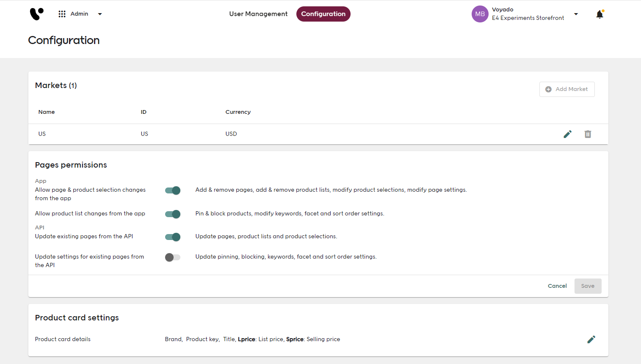Click the US market name cell

point(42,134)
